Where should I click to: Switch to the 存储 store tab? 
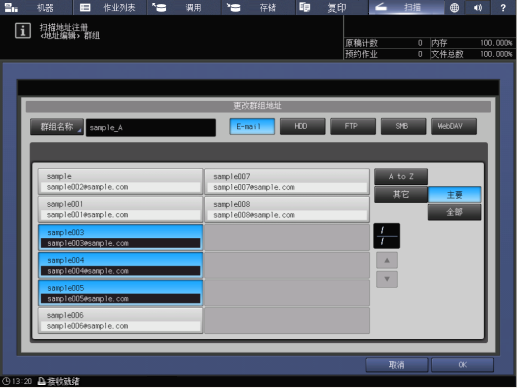tap(258, 7)
